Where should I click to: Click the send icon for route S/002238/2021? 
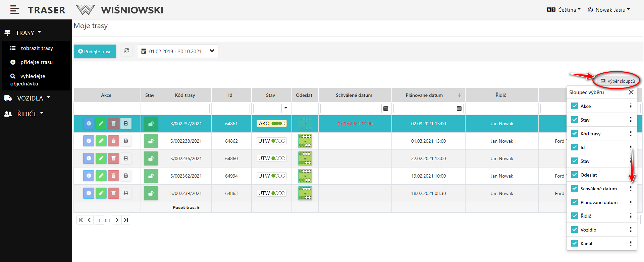305,141
